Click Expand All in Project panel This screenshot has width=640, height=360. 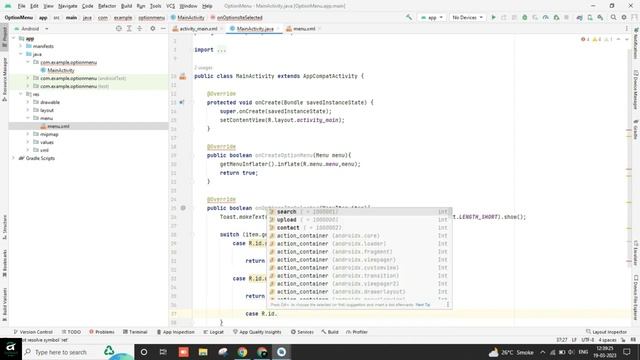click(129, 29)
